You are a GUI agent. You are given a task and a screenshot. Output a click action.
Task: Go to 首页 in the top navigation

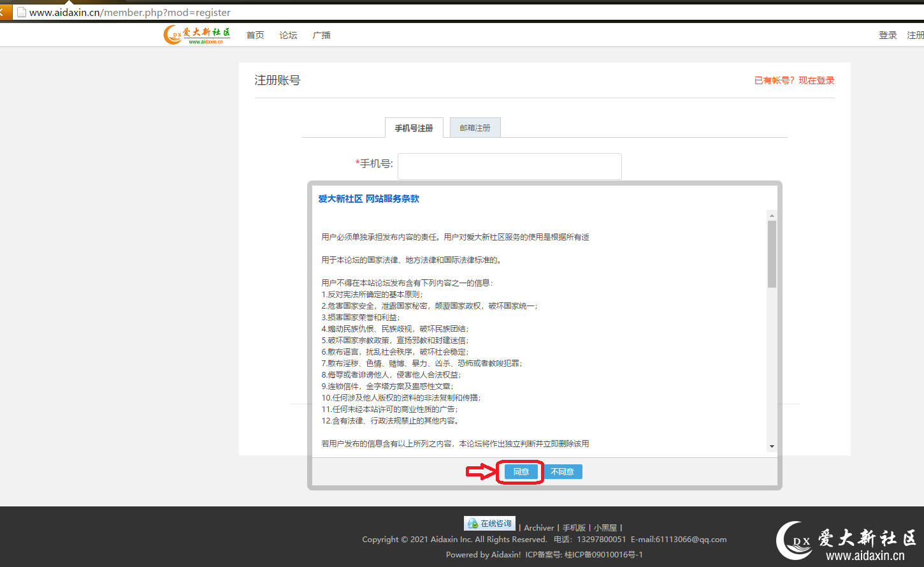255,35
